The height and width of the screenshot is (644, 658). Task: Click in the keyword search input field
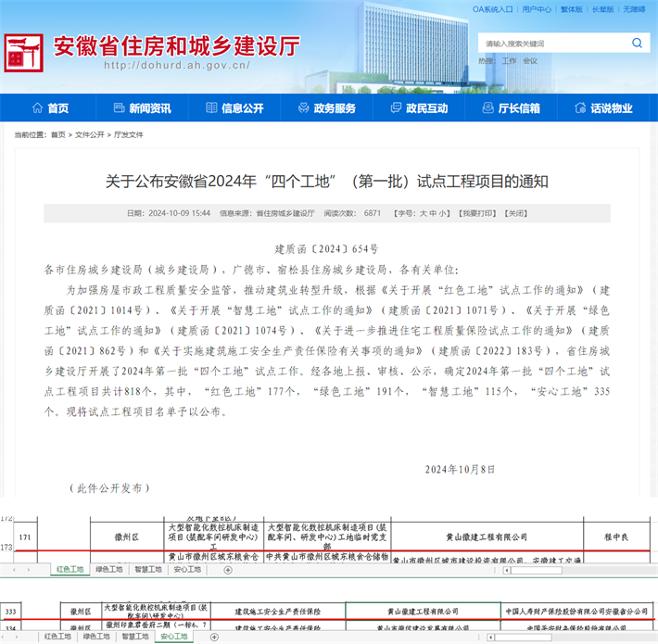[551, 44]
